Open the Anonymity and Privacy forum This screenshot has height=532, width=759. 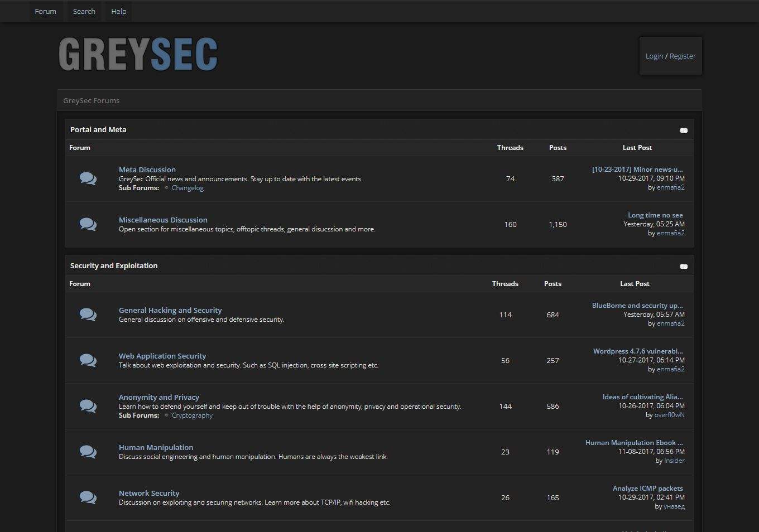coord(159,397)
